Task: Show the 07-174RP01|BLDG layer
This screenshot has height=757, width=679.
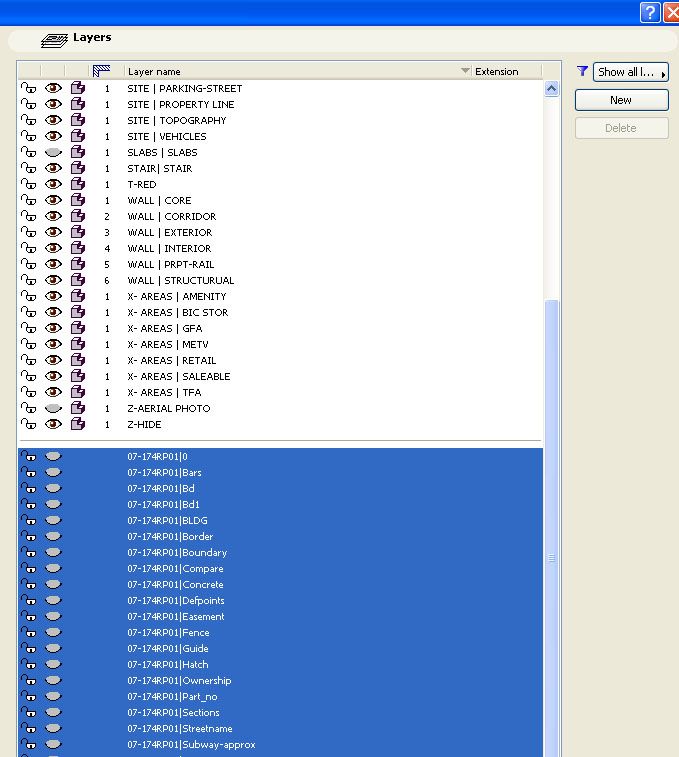Action: click(54, 520)
